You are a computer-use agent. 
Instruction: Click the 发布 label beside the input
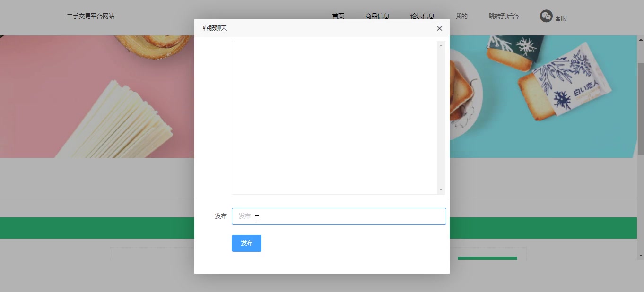pyautogui.click(x=220, y=216)
